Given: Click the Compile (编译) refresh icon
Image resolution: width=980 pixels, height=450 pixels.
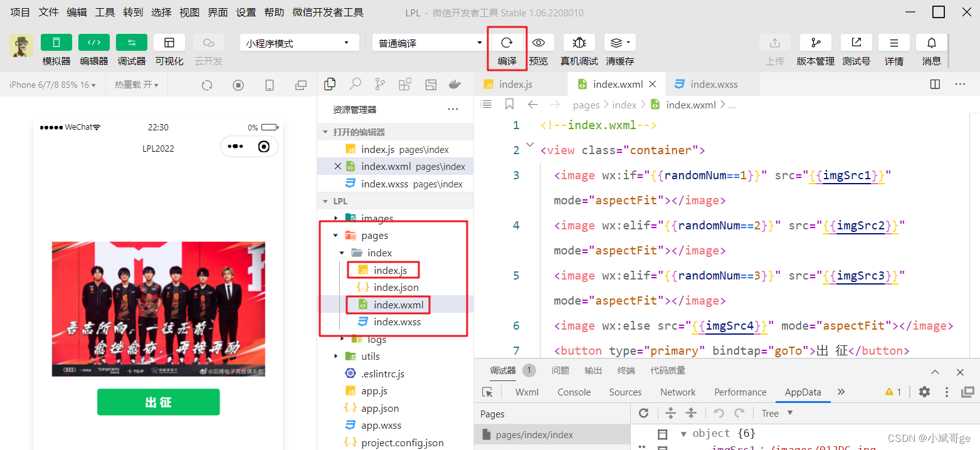Looking at the screenshot, I should [x=507, y=43].
